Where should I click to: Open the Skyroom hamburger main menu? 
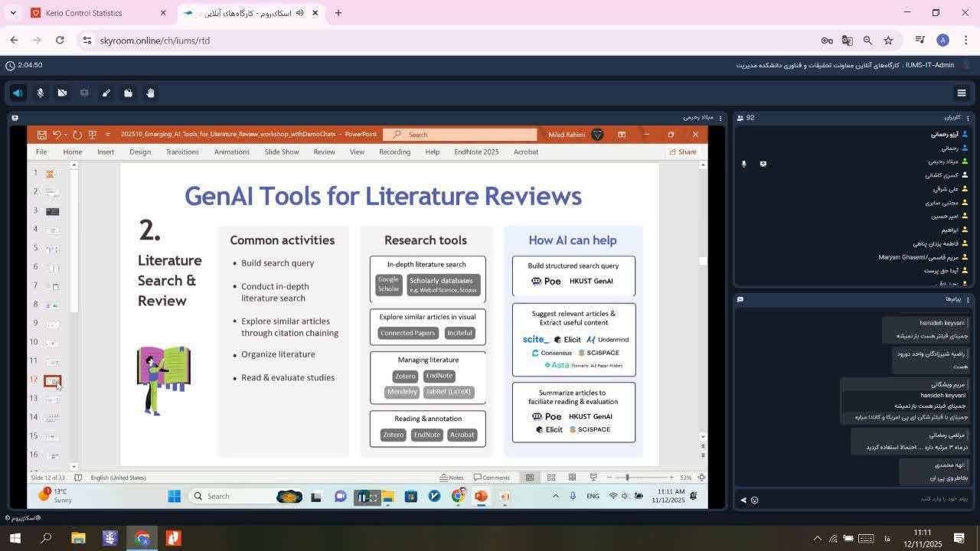click(962, 93)
